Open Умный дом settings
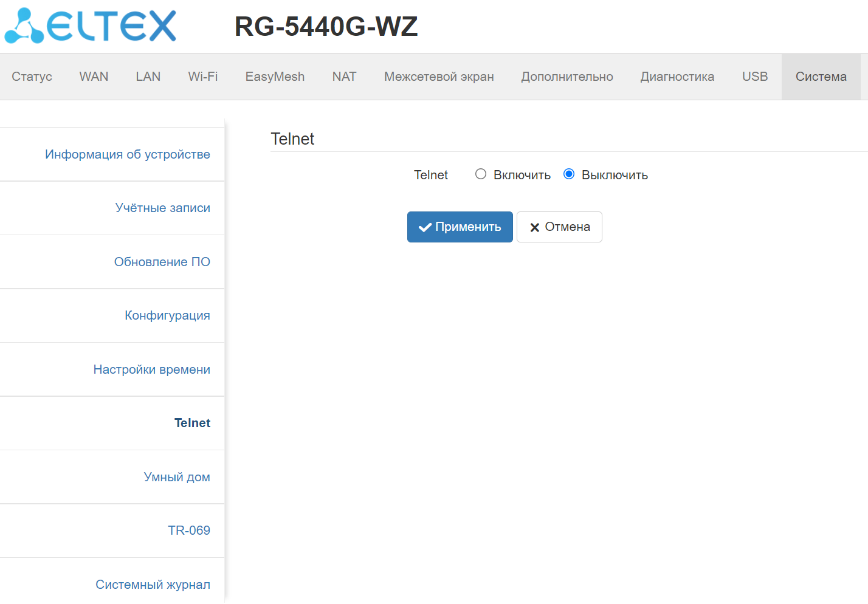 pos(177,477)
